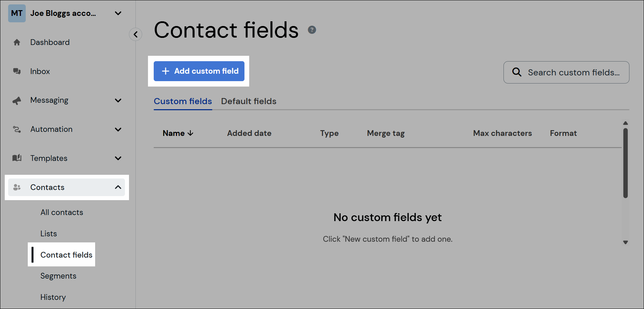
Task: Click the search magnifier in custom fields search
Action: tap(516, 72)
